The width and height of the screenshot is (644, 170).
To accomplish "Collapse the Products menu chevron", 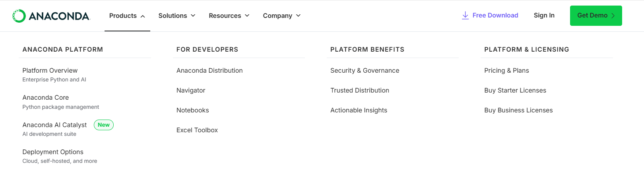I will (143, 16).
